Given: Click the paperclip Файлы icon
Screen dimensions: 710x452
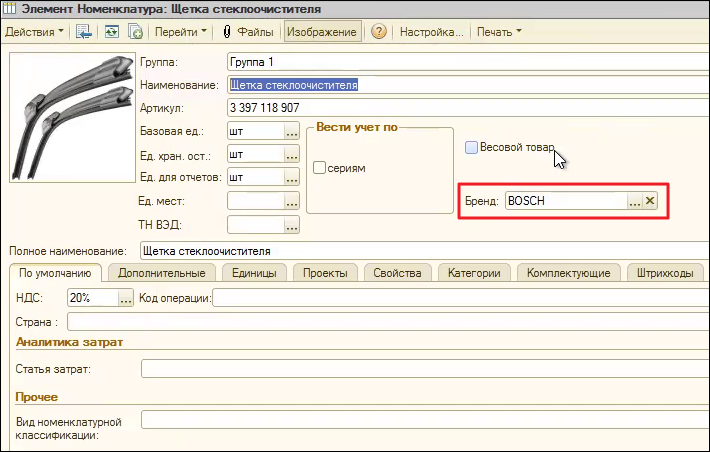Looking at the screenshot, I should point(227,32).
